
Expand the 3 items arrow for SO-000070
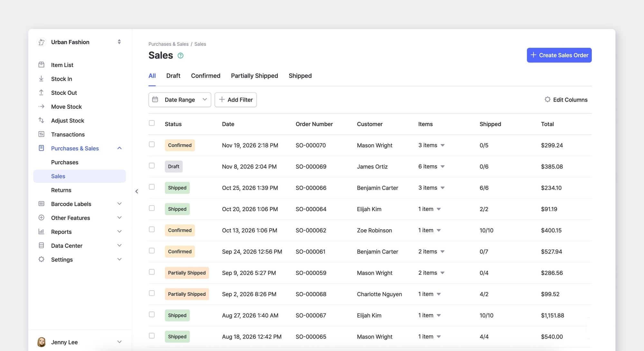(x=443, y=146)
